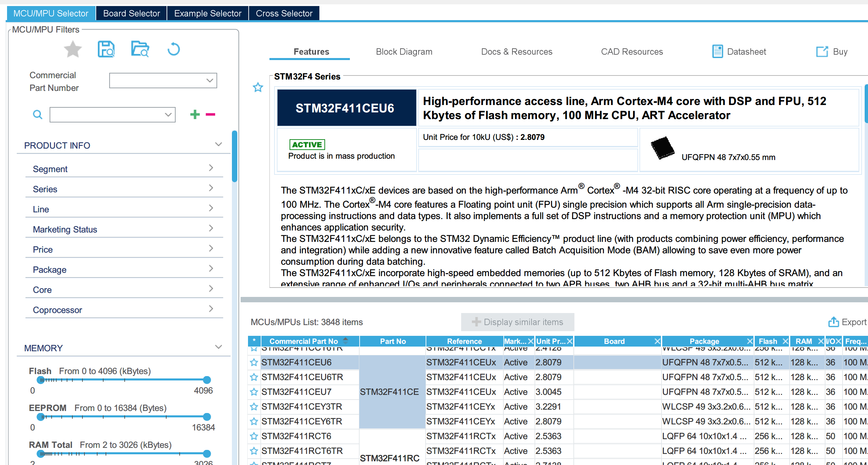Click the Flash maximum slider handle
The height and width of the screenshot is (465, 868).
[207, 380]
